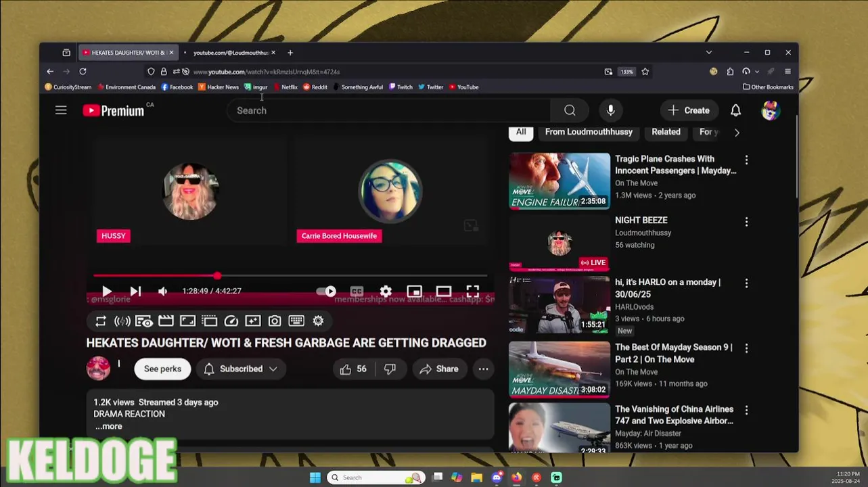
Task: Select the Related filter chip
Action: (x=666, y=132)
